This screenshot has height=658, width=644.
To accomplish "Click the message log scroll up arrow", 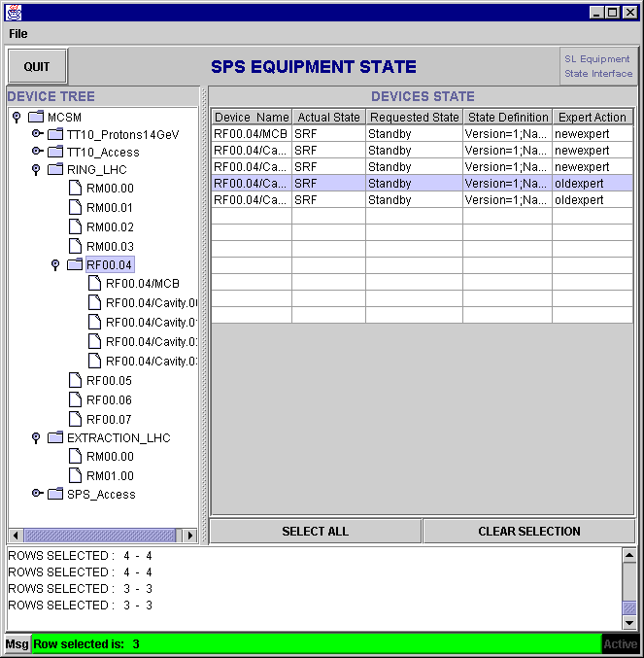I will (628, 555).
